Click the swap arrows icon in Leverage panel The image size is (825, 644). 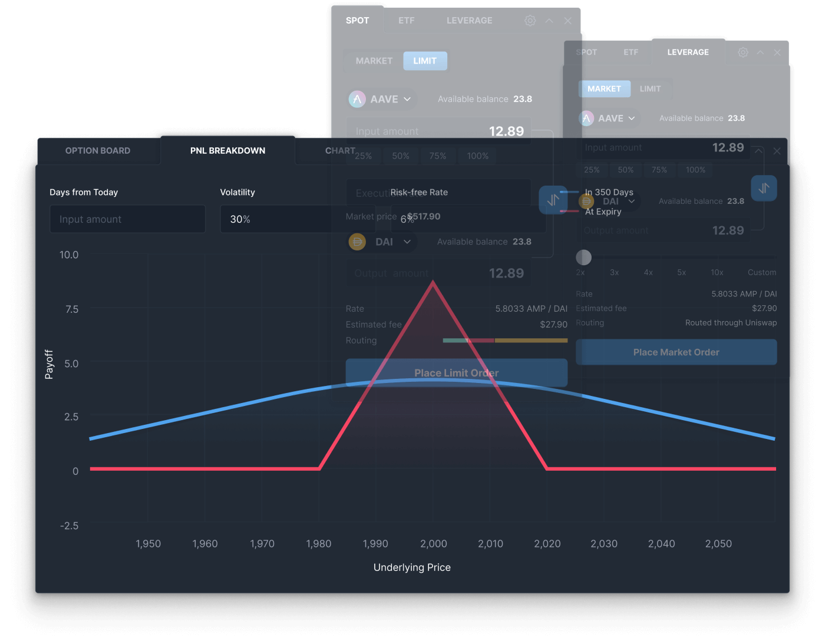click(x=764, y=189)
